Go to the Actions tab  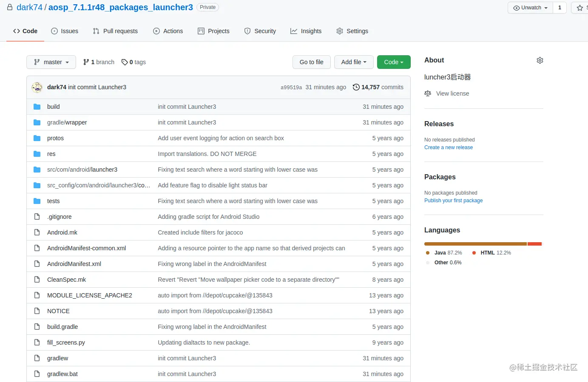click(168, 31)
